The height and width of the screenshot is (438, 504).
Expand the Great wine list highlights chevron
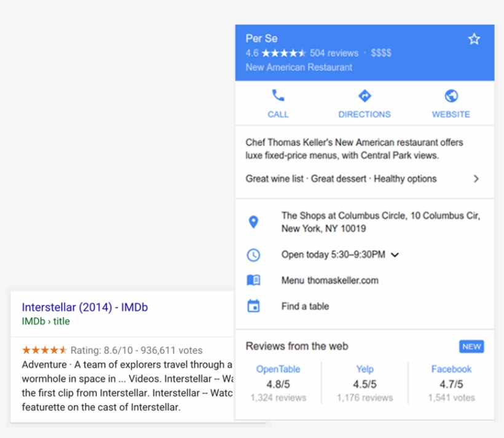tap(476, 179)
